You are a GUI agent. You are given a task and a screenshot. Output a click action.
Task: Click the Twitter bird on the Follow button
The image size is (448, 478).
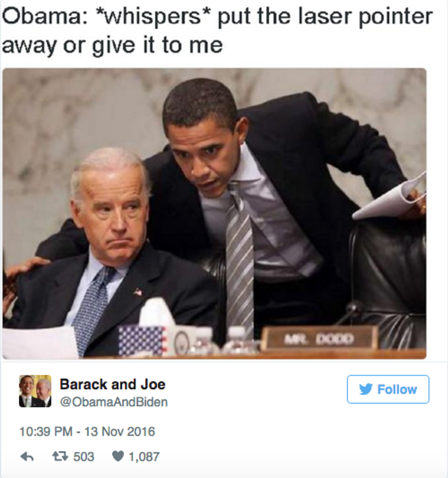point(365,389)
